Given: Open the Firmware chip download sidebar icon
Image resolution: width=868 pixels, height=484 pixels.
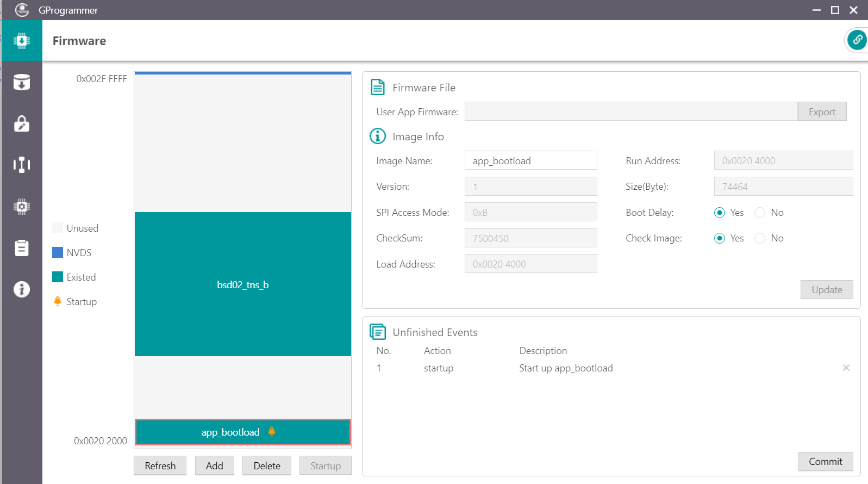Looking at the screenshot, I should click(22, 41).
